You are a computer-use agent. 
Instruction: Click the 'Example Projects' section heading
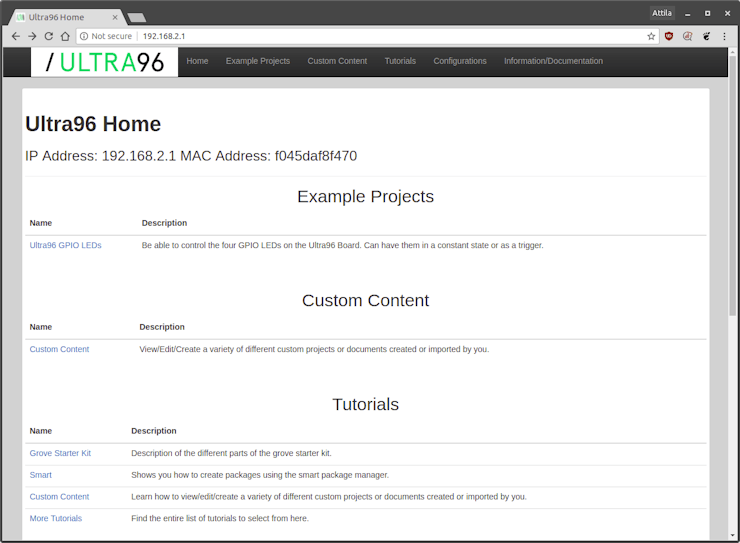coord(365,196)
